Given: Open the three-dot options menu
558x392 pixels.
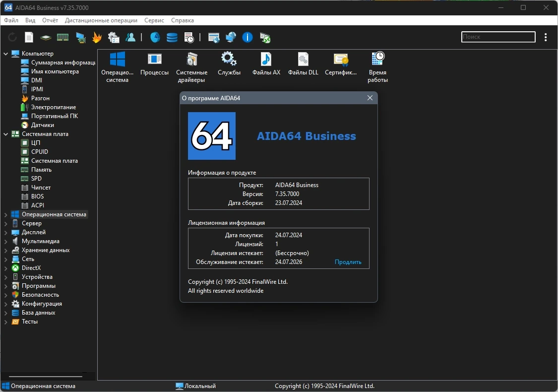Looking at the screenshot, I should click(x=546, y=37).
